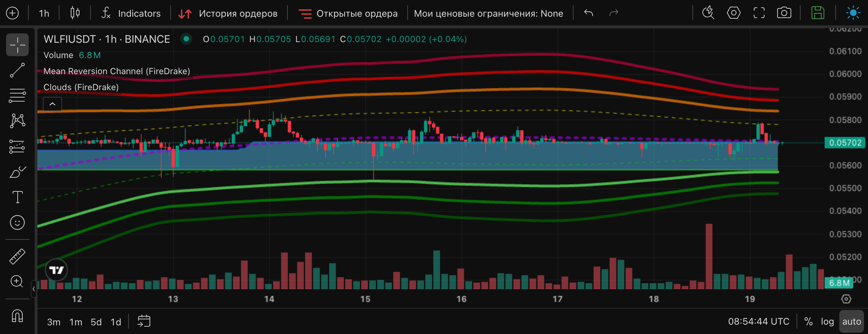The image size is (868, 334).
Task: Set range to 3m
Action: click(x=53, y=322)
